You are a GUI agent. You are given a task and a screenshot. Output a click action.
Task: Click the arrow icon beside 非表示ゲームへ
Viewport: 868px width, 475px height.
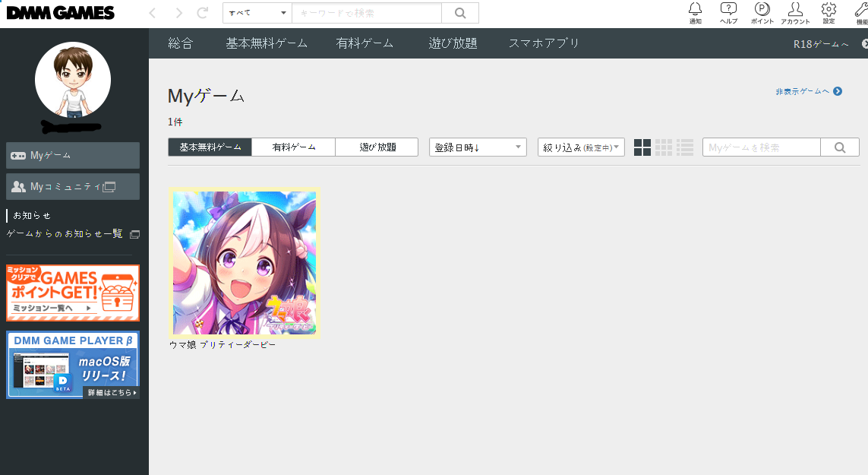(838, 91)
